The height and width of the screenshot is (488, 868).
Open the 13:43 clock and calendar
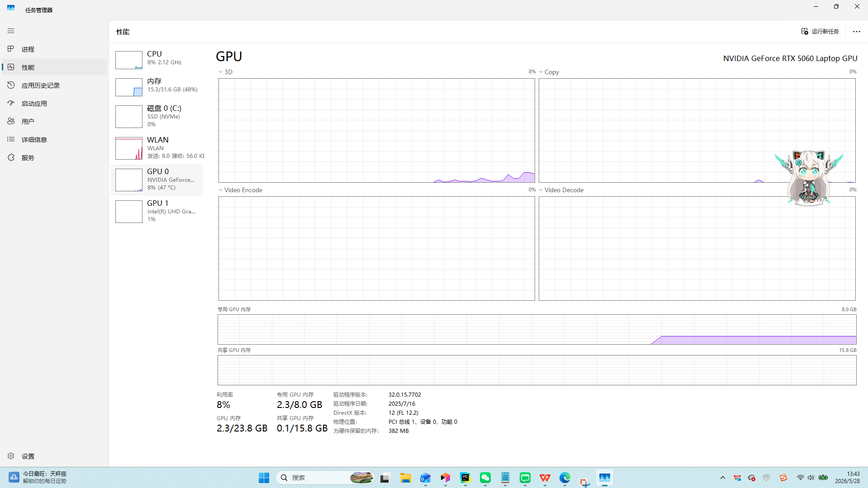click(847, 478)
